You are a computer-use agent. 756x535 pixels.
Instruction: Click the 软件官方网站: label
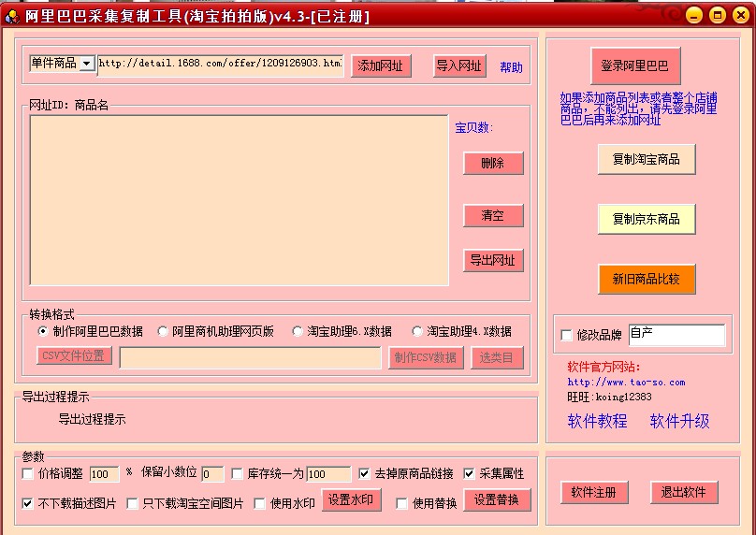[603, 368]
